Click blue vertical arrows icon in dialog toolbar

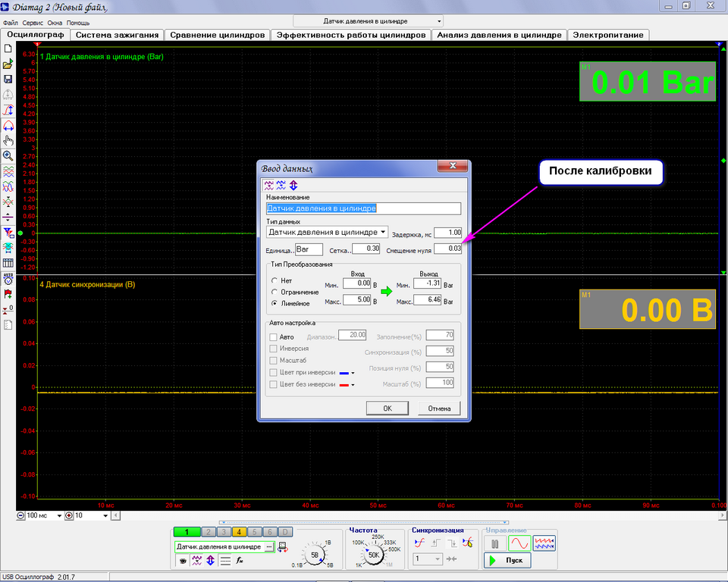point(293,185)
